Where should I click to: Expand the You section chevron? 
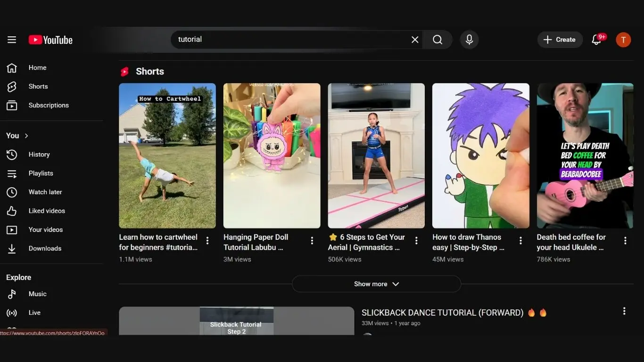click(x=26, y=136)
